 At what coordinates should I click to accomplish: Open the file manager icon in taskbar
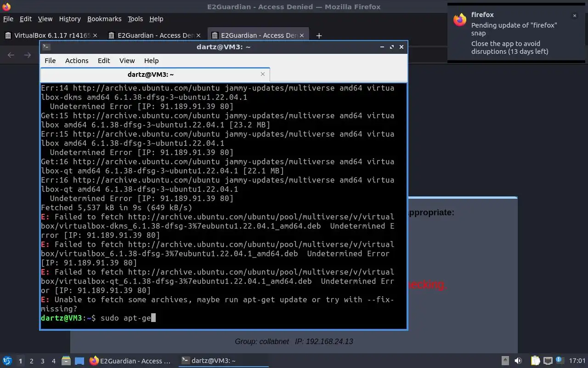point(66,361)
